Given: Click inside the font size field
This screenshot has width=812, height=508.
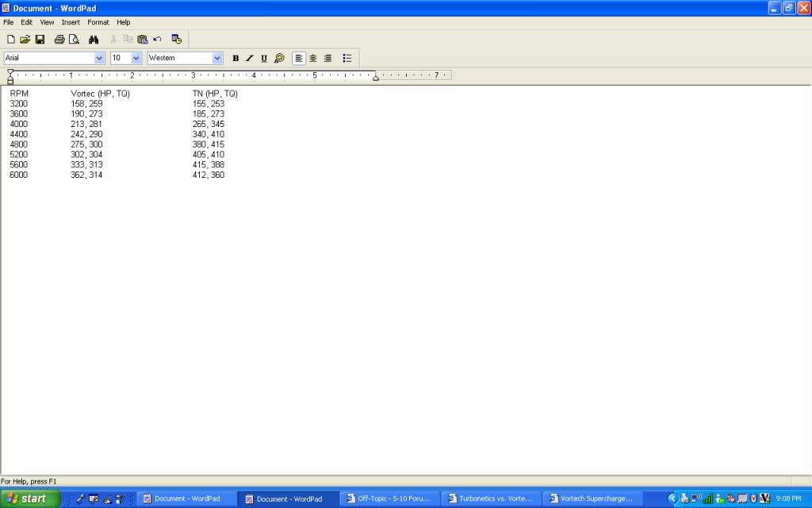Looking at the screenshot, I should (121, 58).
